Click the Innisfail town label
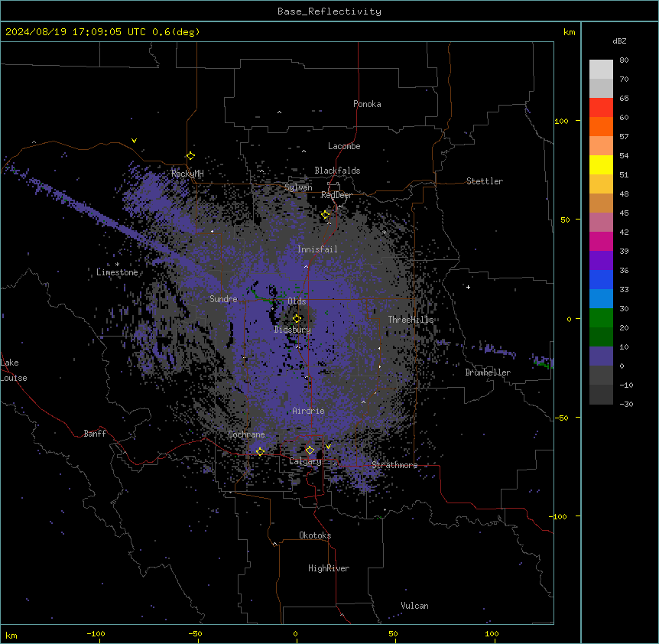The image size is (659, 644). point(317,249)
